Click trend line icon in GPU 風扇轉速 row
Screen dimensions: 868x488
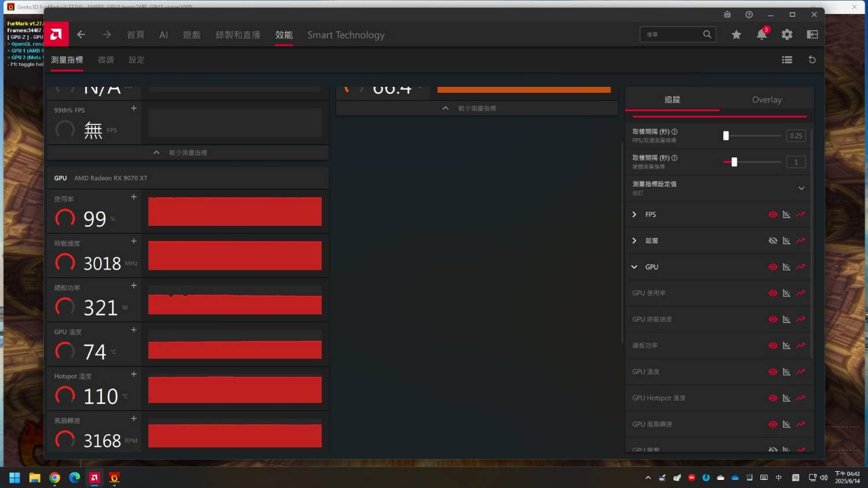tap(800, 424)
